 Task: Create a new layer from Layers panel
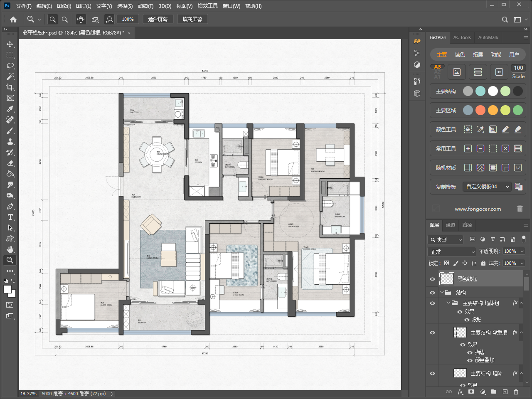pyautogui.click(x=505, y=392)
